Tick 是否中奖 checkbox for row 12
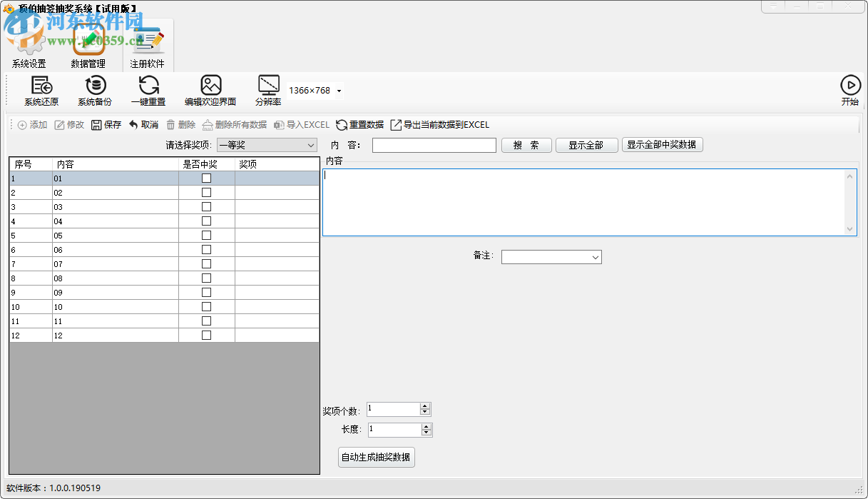The height and width of the screenshot is (499, 868). pyautogui.click(x=206, y=336)
